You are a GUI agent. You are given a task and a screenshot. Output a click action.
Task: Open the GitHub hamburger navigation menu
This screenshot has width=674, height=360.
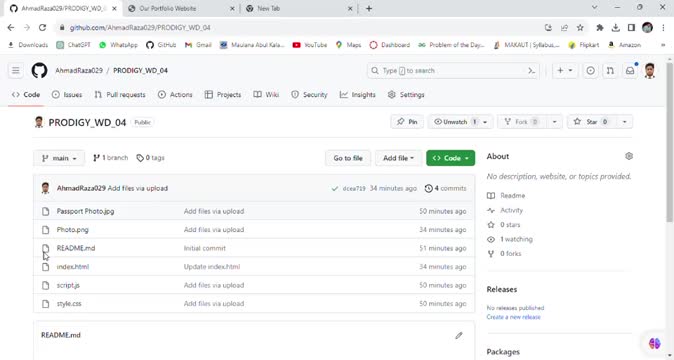pyautogui.click(x=15, y=70)
